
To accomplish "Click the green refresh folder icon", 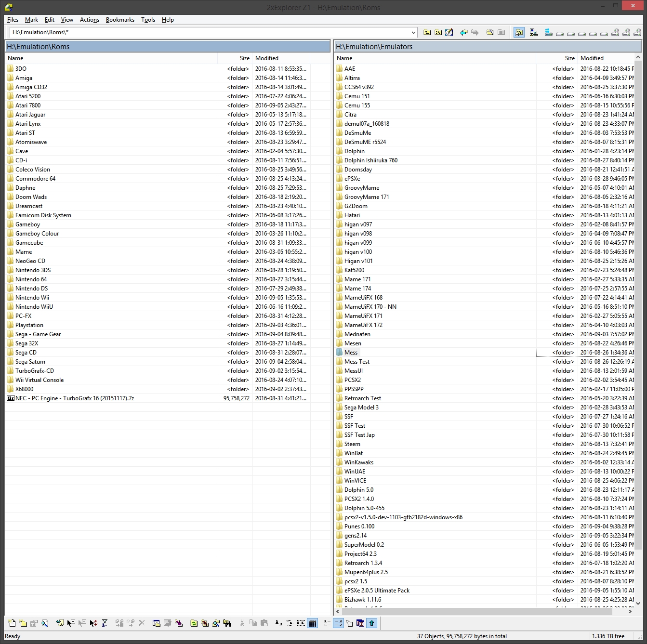I will pyautogui.click(x=194, y=623).
